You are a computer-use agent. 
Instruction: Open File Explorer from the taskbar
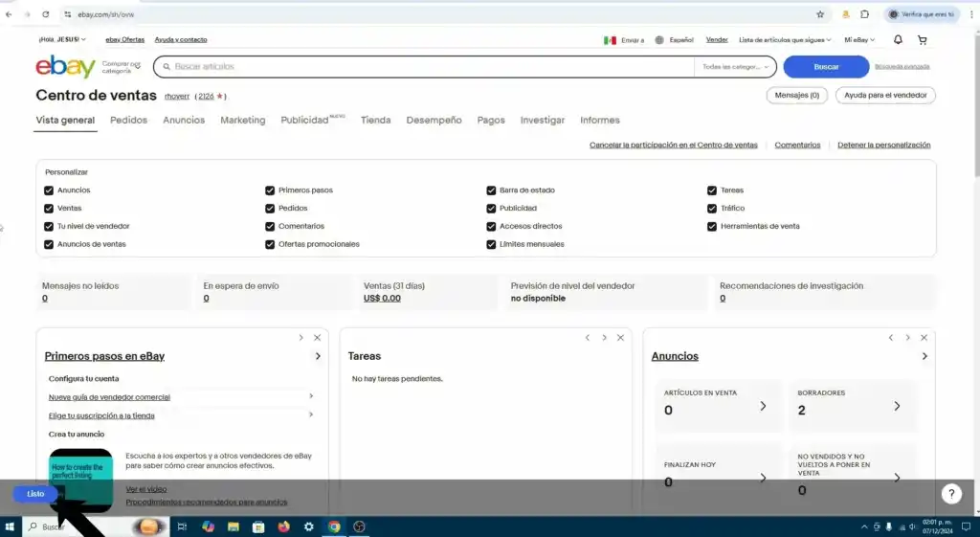click(x=234, y=527)
